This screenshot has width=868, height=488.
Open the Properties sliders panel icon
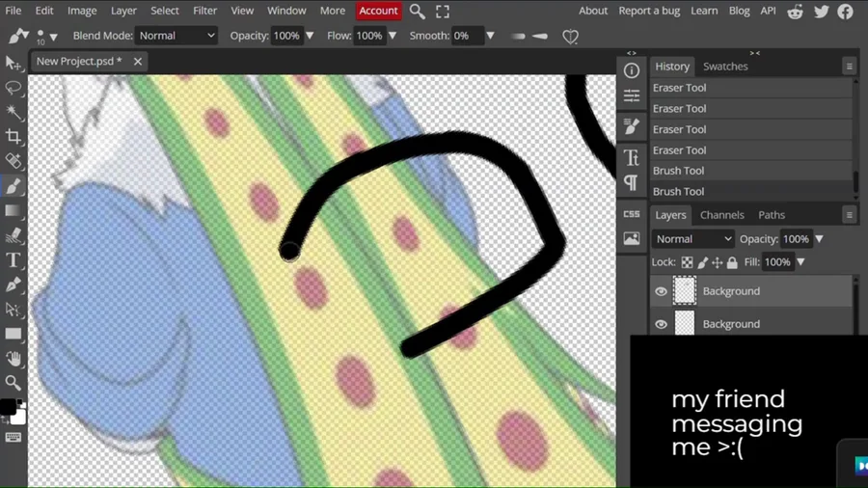click(x=632, y=95)
